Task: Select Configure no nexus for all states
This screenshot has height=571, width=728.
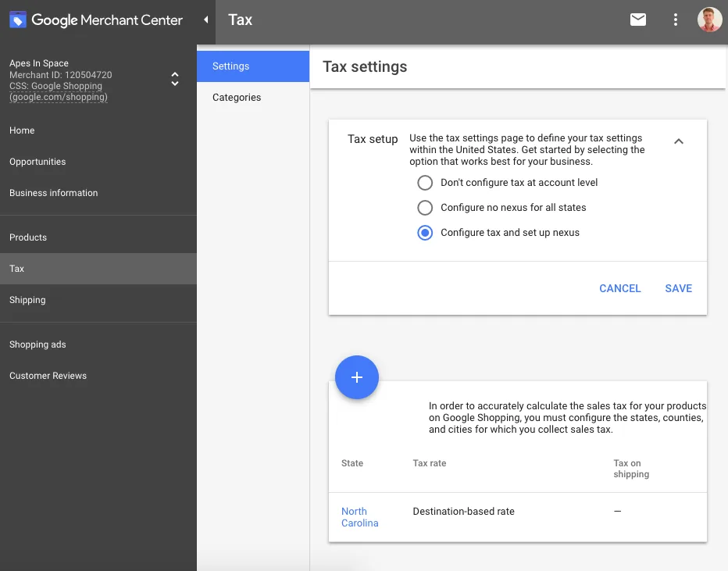Action: click(425, 207)
